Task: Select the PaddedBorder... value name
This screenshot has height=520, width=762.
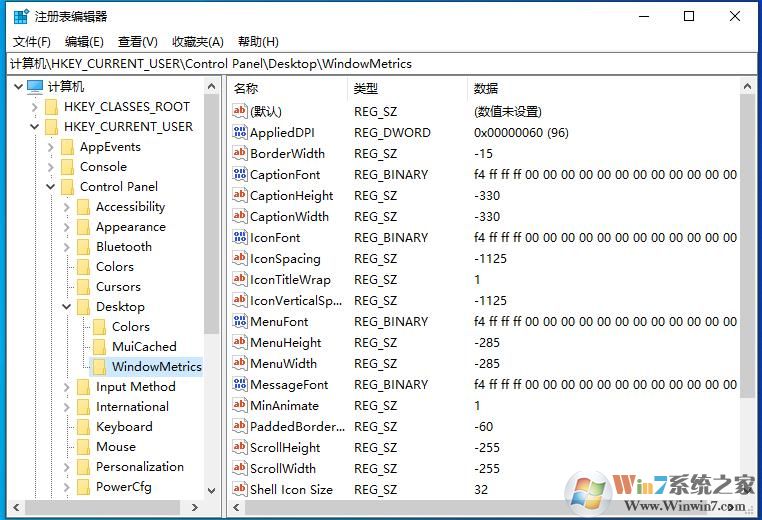Action: 297,426
